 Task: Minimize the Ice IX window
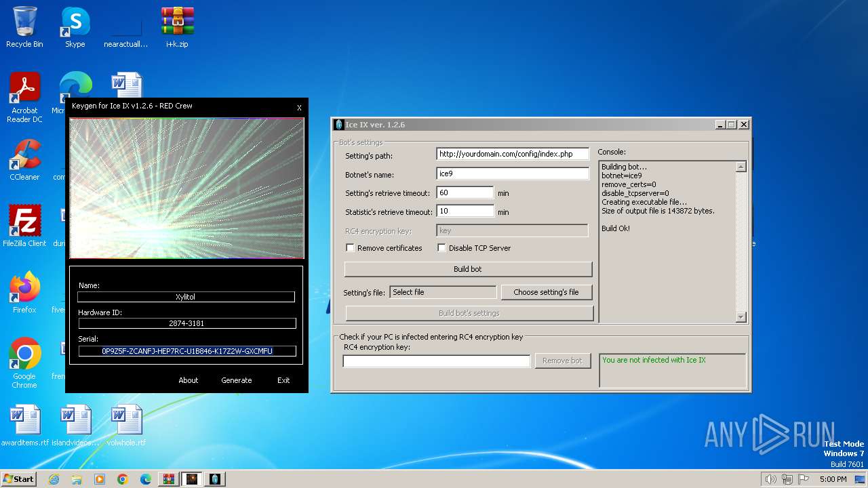(720, 125)
